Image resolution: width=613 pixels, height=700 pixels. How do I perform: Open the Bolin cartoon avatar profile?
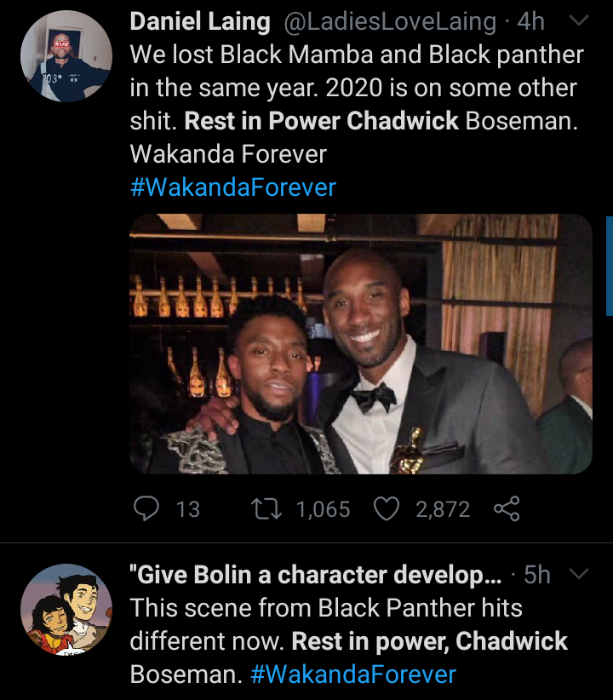66,610
